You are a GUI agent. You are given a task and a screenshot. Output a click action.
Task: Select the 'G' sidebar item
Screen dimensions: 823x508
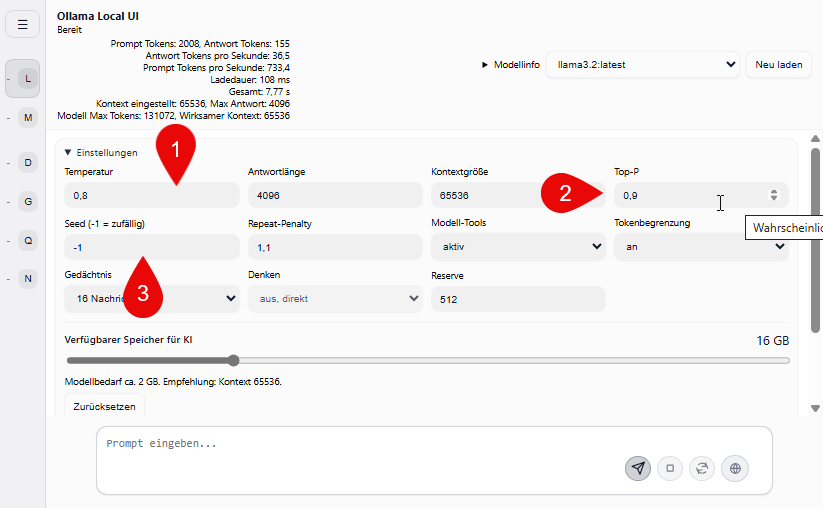[27, 201]
